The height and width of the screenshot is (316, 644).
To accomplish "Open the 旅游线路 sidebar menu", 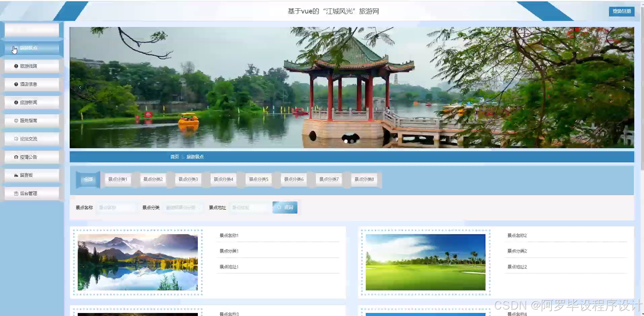I will pos(32,66).
